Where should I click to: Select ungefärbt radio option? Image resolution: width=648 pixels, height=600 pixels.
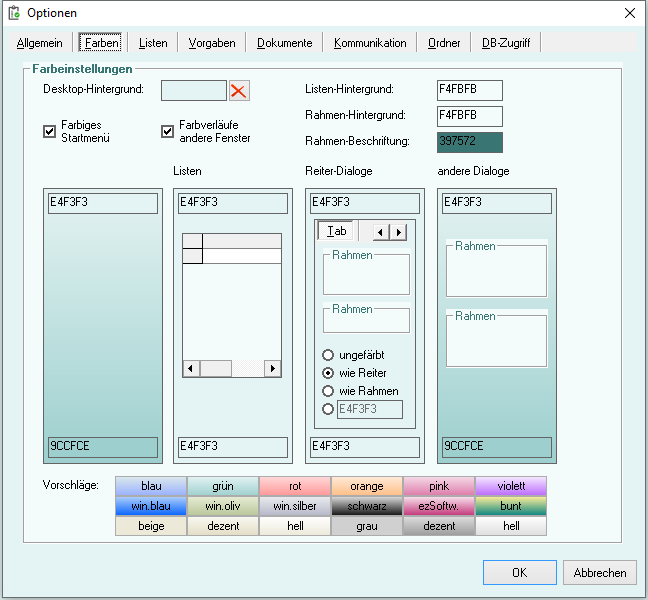(x=328, y=355)
